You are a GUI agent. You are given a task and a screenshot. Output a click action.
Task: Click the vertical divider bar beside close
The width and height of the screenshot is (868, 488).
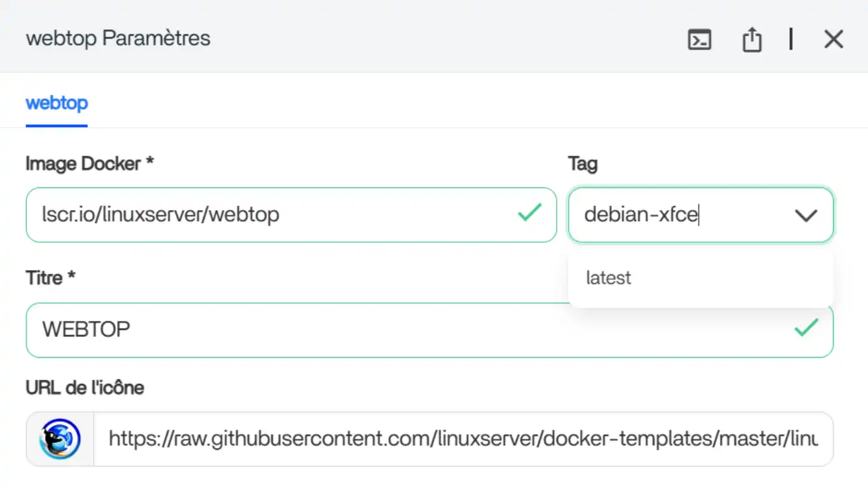pyautogui.click(x=790, y=39)
